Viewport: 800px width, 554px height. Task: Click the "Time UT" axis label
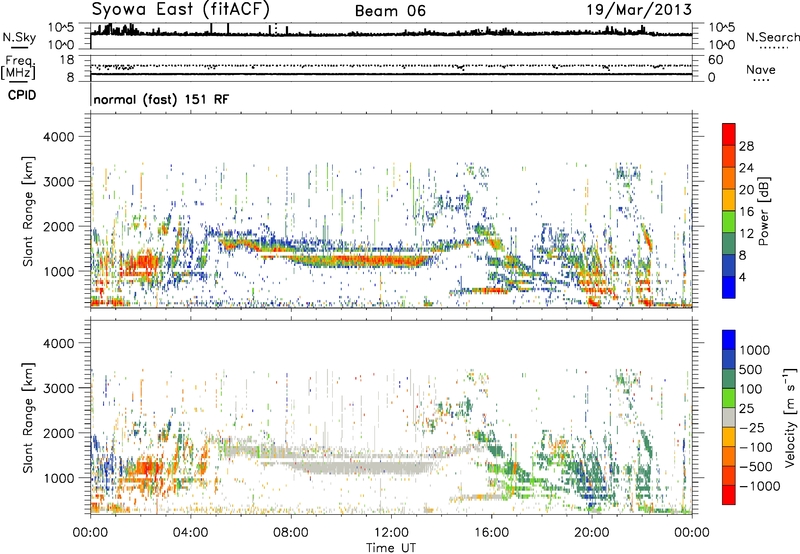pyautogui.click(x=391, y=547)
